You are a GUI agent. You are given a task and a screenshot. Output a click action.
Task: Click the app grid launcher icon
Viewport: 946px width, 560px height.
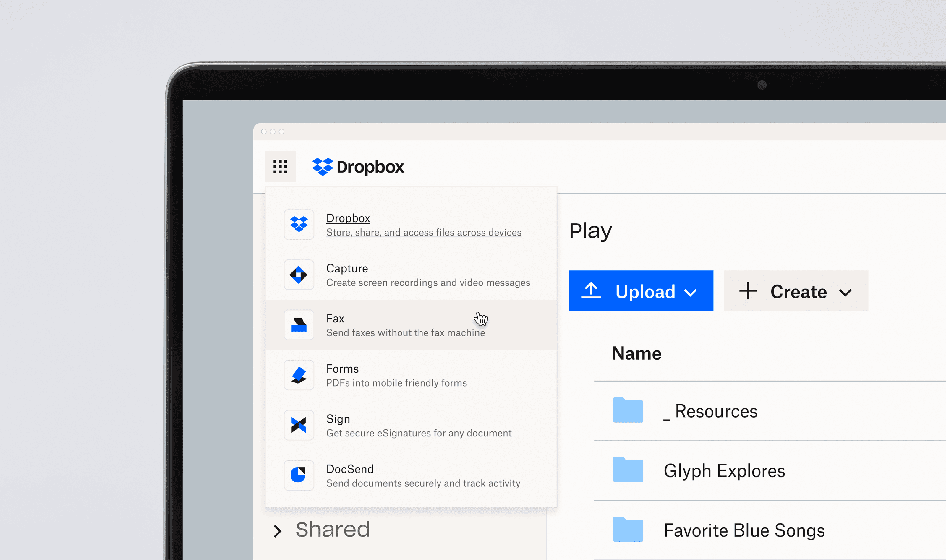pyautogui.click(x=280, y=166)
